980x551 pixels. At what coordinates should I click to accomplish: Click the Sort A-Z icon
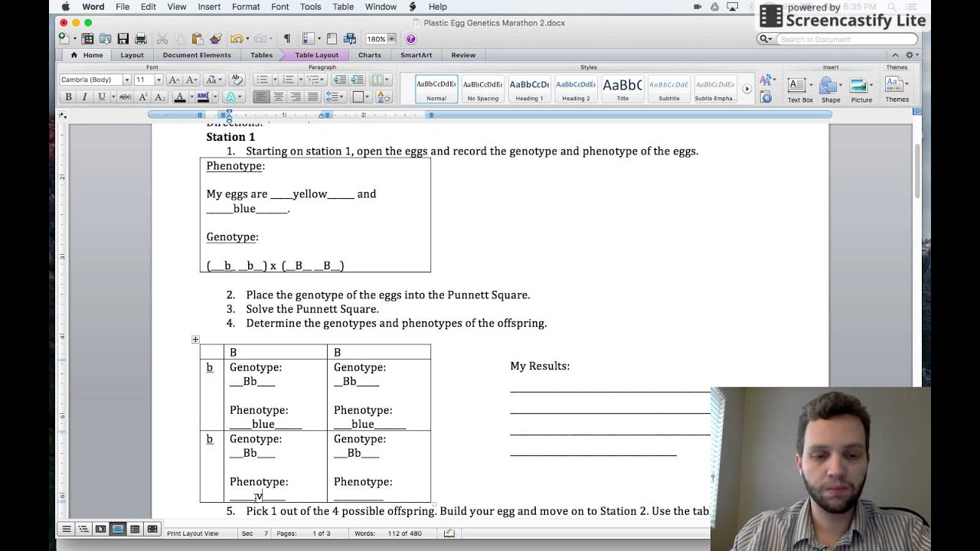coord(384,97)
